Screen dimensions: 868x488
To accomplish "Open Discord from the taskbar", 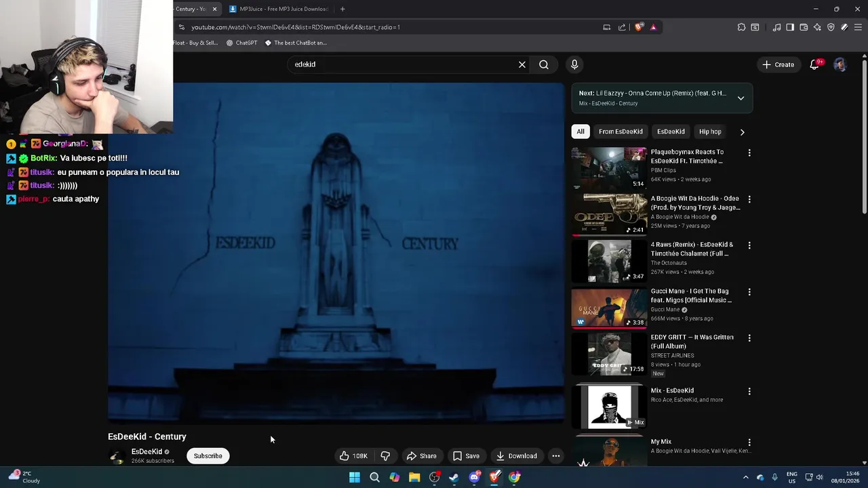I will click(474, 477).
